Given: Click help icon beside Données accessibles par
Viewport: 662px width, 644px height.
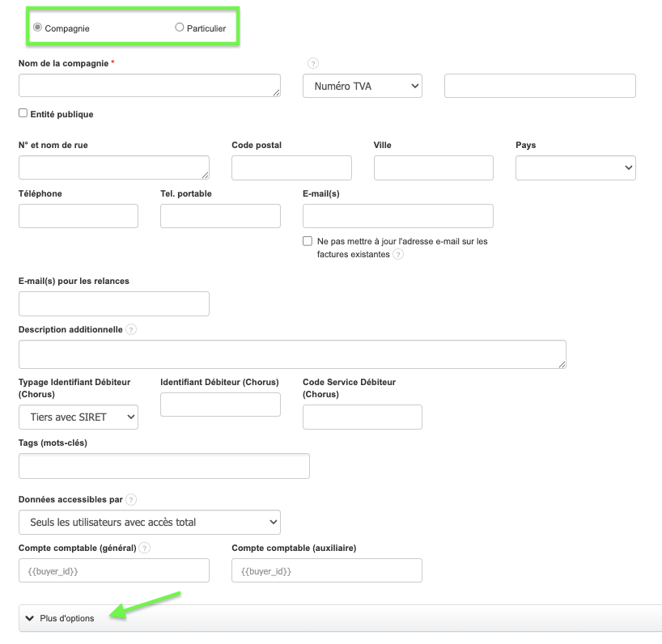Looking at the screenshot, I should [131, 500].
